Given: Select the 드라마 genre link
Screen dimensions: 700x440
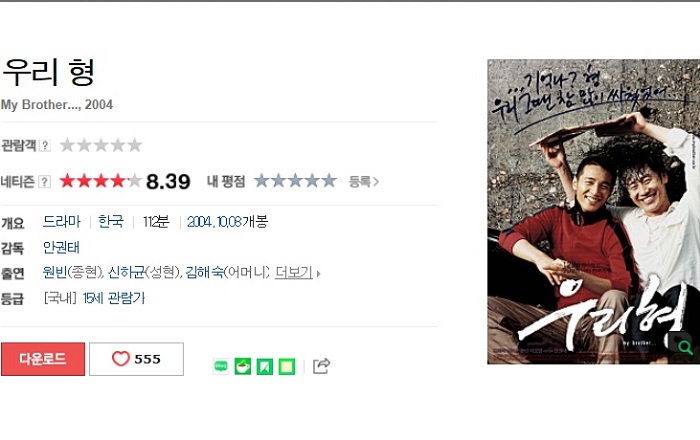Looking at the screenshot, I should (x=62, y=222).
